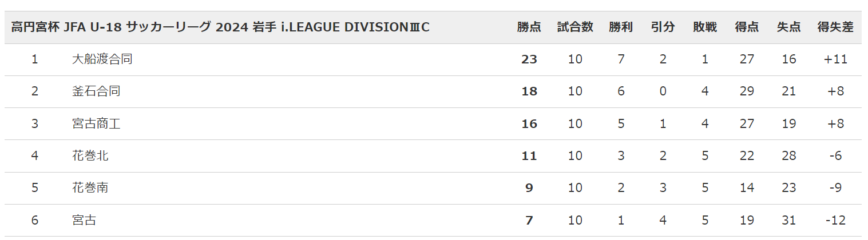Click goals scored value 29
868x240 pixels.
(747, 91)
